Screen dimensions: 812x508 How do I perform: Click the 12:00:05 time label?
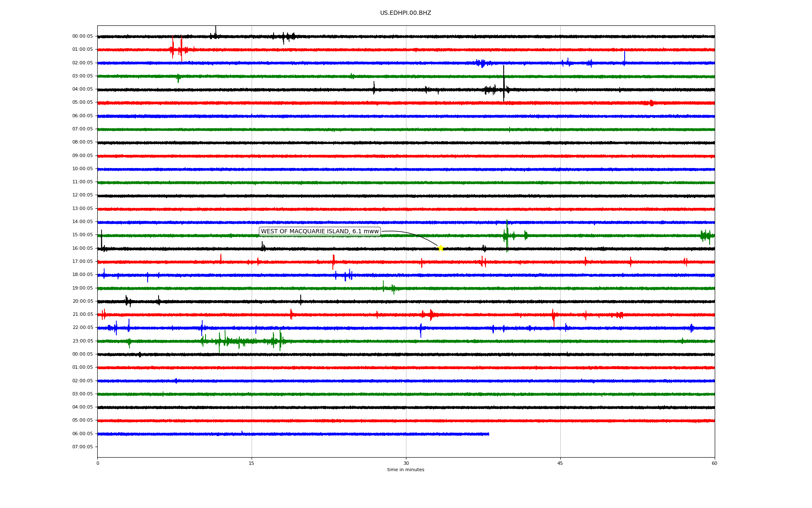click(x=82, y=195)
